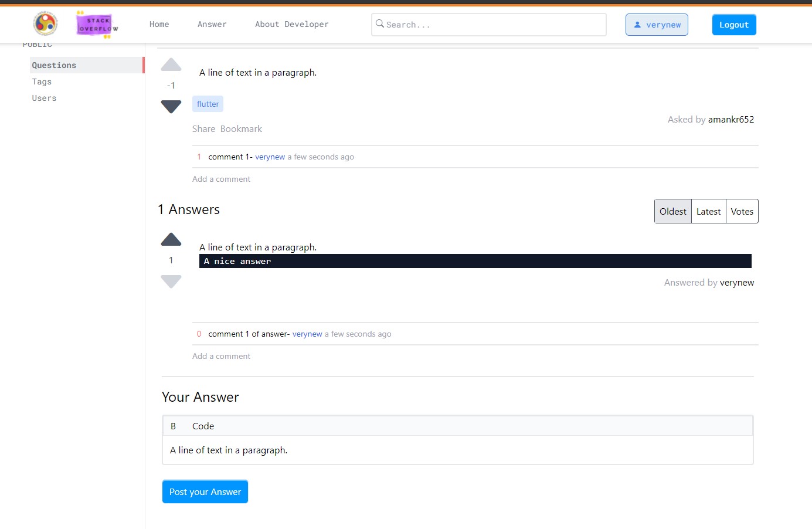The height and width of the screenshot is (529, 812).
Task: Select Questions in the sidebar
Action: (x=87, y=65)
